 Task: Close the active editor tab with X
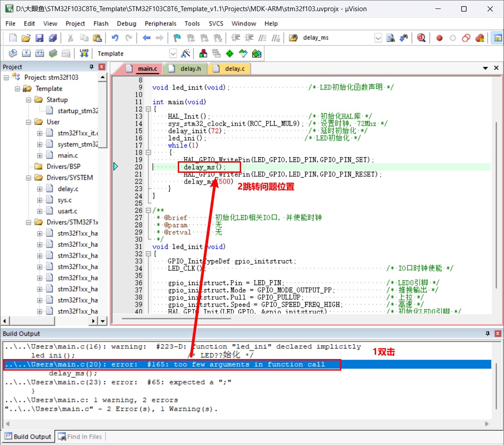click(x=496, y=68)
